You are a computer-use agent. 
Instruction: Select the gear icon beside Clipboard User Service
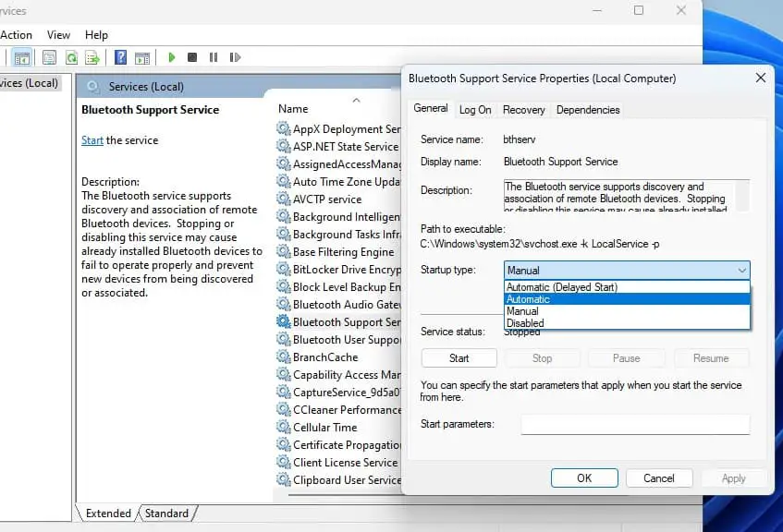click(x=284, y=479)
